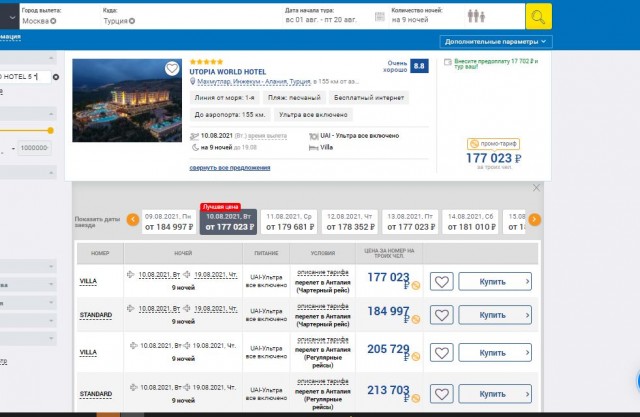The height and width of the screenshot is (417, 640).
Task: Click the maximum price field 1000000
Action: point(34,148)
